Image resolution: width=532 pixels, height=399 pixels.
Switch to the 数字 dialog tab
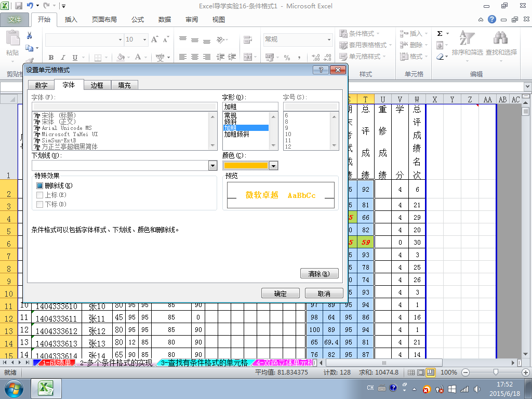point(42,85)
